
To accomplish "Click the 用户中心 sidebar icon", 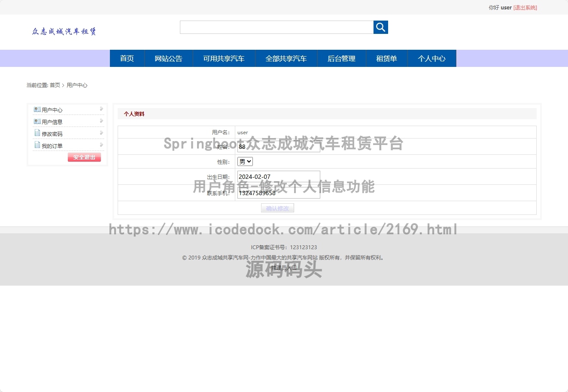I will (x=37, y=109).
